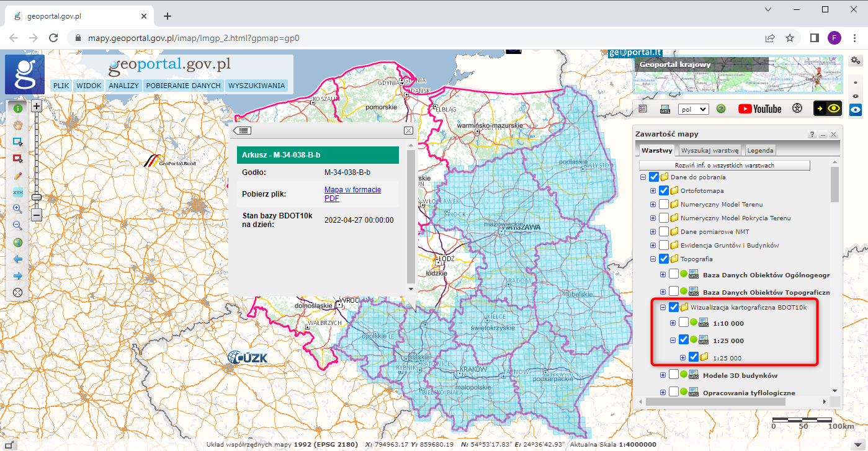Go to previous view with blue back arrow

point(18,258)
